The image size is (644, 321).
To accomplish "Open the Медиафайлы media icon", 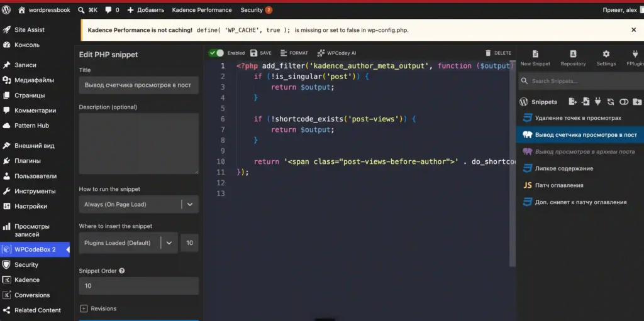I will click(6, 80).
